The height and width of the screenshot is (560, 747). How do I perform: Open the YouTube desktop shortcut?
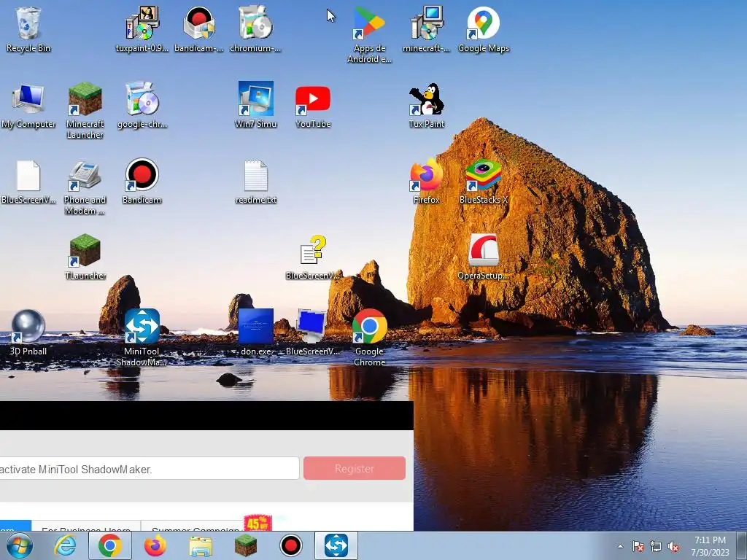(313, 105)
